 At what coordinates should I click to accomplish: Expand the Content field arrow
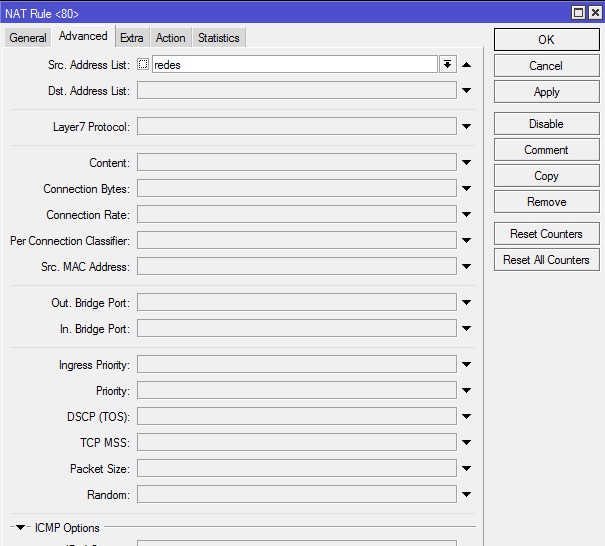(467, 163)
